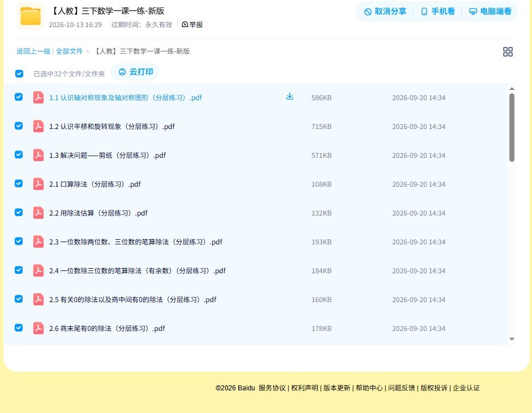Uncheck file 2.4 有余数 checkbox
532x413 pixels.
coord(19,270)
